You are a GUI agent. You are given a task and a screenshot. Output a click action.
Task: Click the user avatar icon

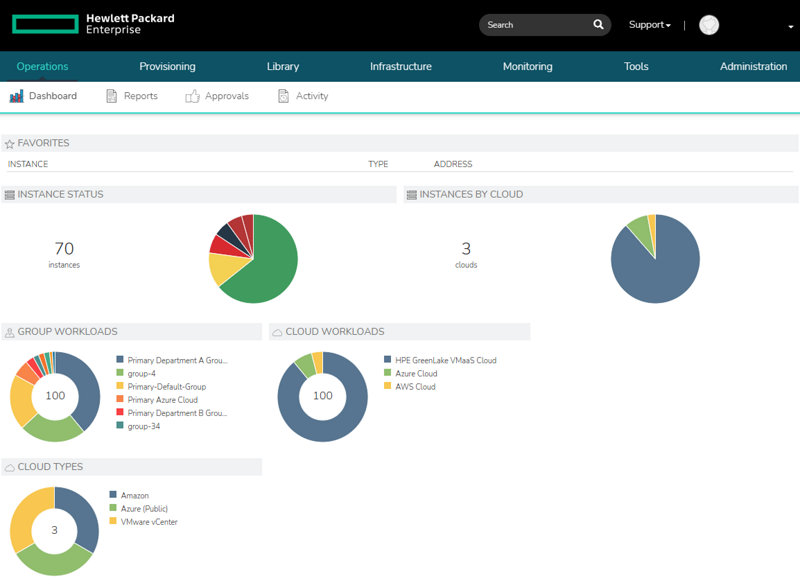click(x=709, y=25)
